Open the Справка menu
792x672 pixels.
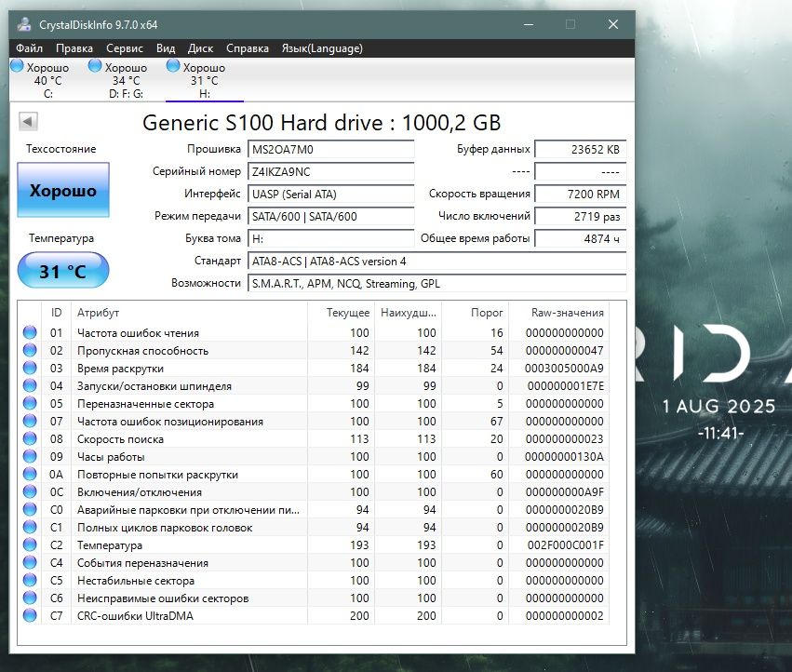(x=248, y=48)
